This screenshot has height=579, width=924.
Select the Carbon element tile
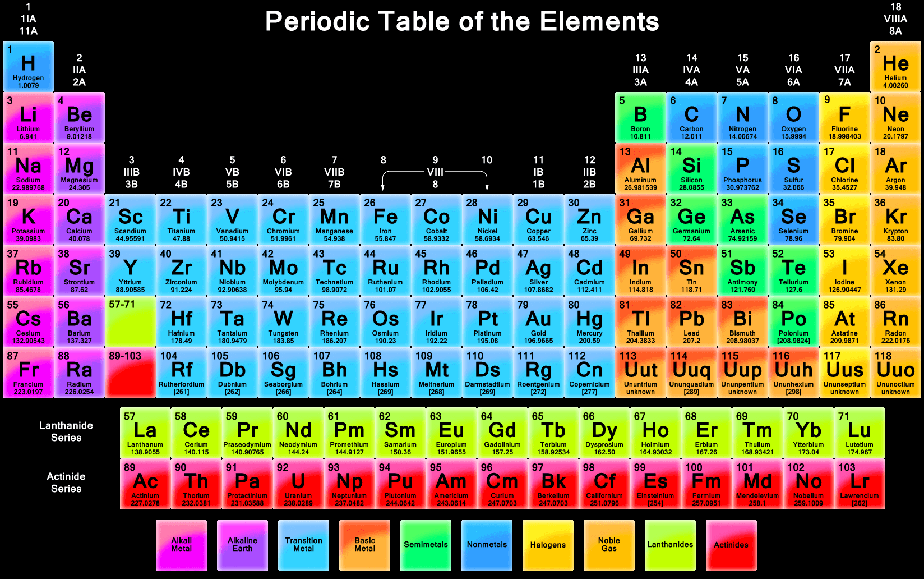coord(691,117)
